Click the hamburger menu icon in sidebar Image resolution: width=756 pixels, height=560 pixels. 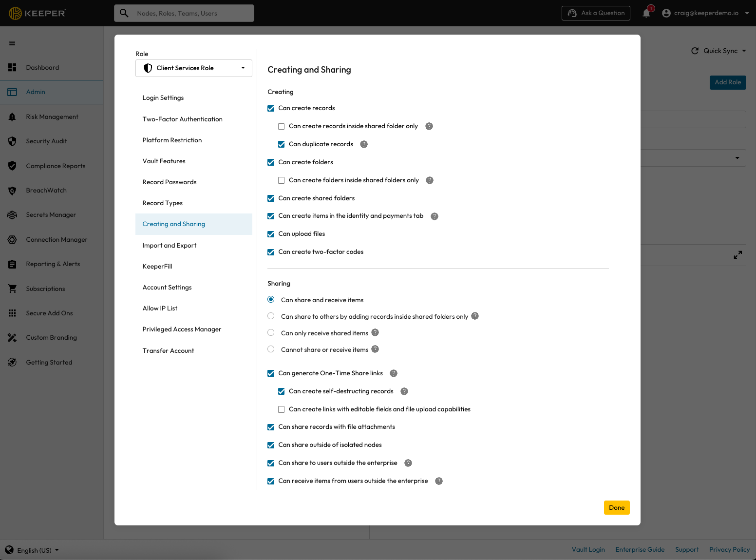12,43
